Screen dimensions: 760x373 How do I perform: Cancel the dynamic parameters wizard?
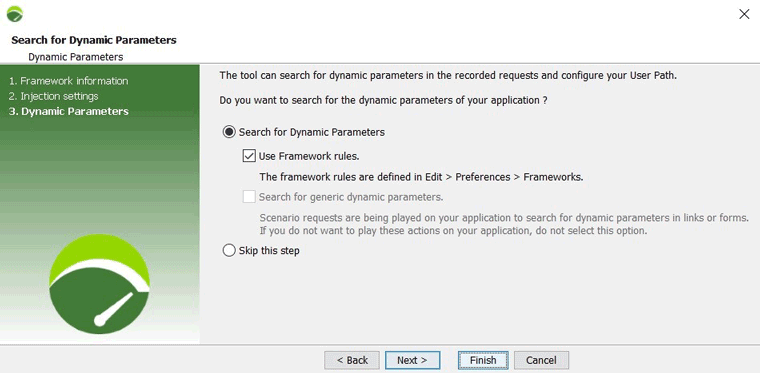click(541, 360)
